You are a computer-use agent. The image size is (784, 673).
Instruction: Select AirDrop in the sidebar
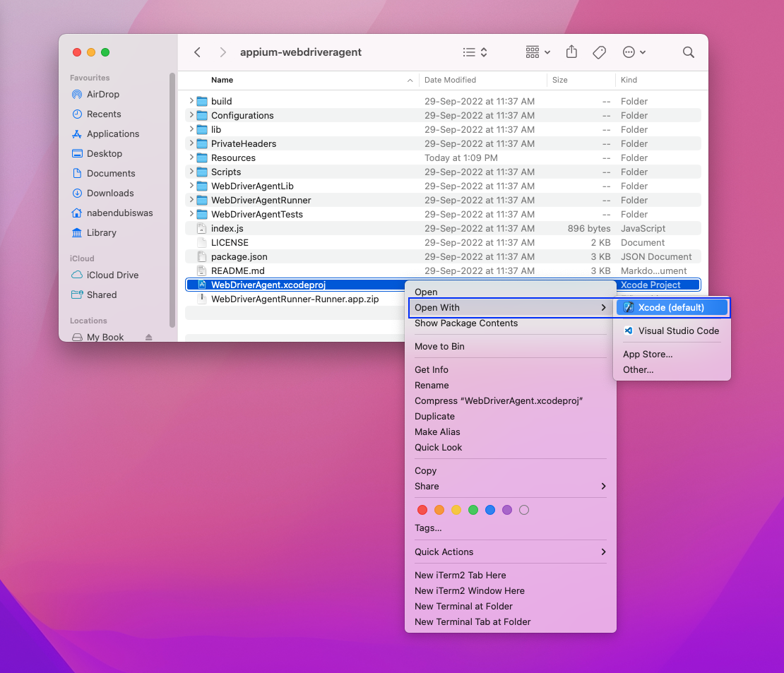[x=103, y=94]
